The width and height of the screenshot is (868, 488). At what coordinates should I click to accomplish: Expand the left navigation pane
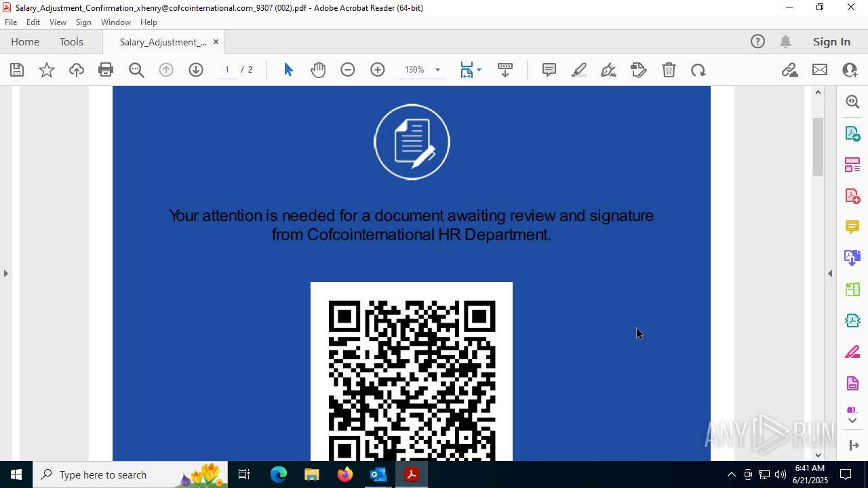pos(5,273)
